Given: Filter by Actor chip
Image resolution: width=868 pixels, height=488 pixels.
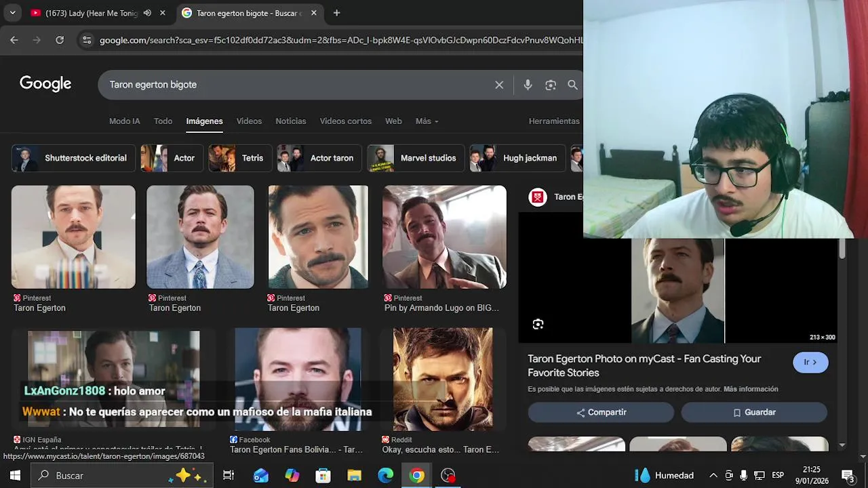Looking at the screenshot, I should pos(172,158).
